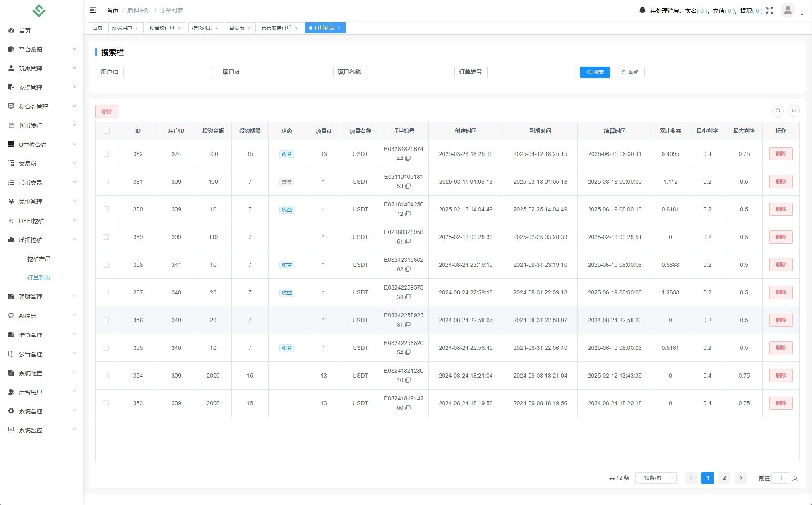Copy order number of row 362

click(x=408, y=159)
